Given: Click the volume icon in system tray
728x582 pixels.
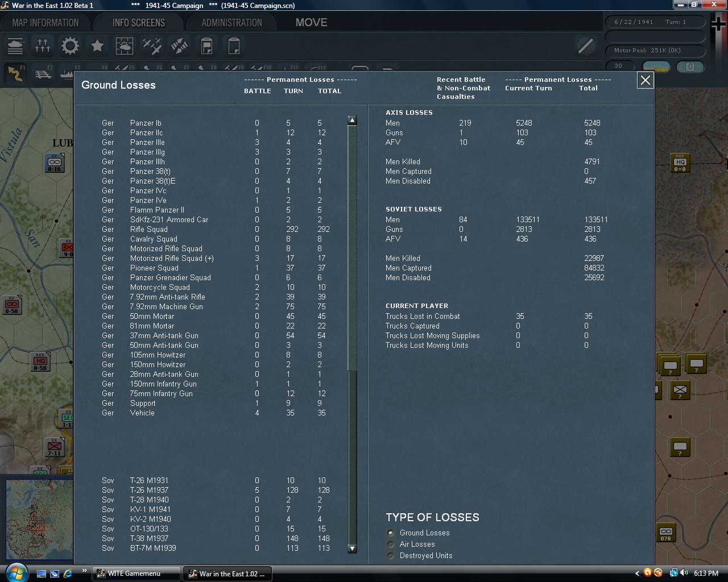Looking at the screenshot, I should coord(684,573).
